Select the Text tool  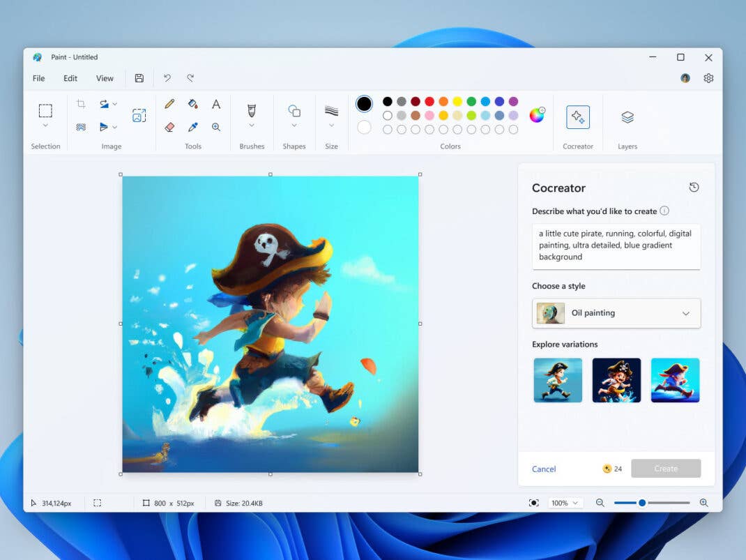216,103
